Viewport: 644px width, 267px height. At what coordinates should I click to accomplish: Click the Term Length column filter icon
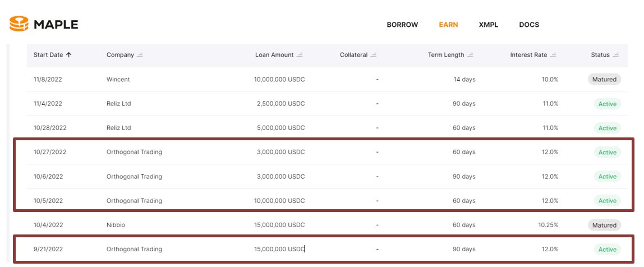[x=470, y=54]
